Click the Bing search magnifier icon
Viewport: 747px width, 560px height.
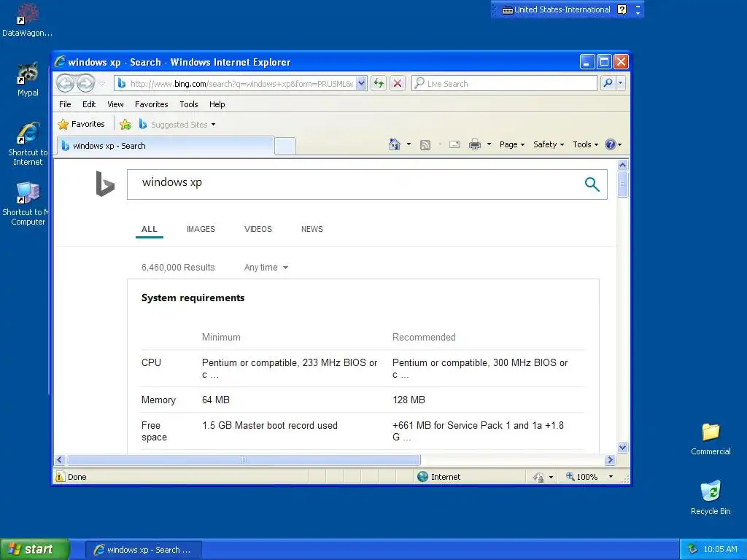(x=592, y=184)
